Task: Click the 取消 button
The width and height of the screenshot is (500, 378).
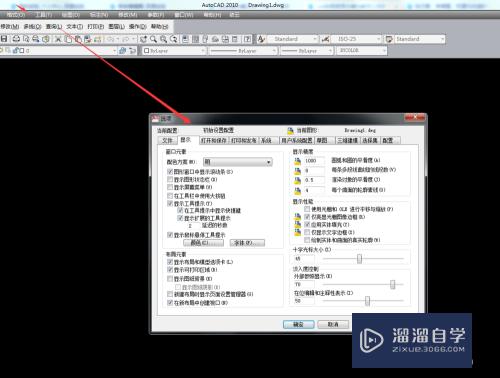Action: click(x=333, y=324)
